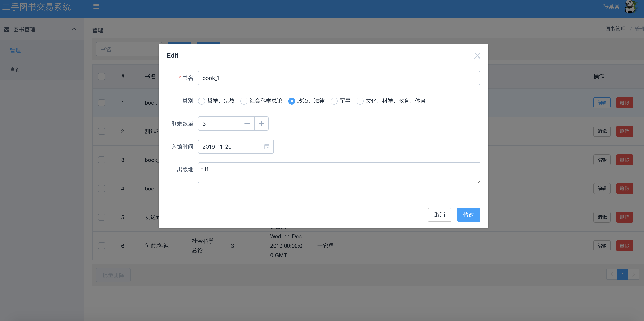Screen dimensions: 644x321
Task: Increase 剩余数量 using the plus button
Action: coord(261,123)
